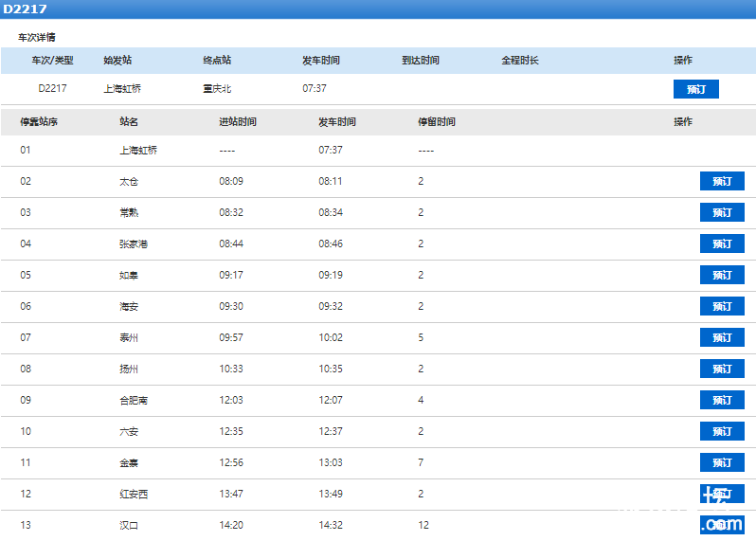Select station name 合肥南
The height and width of the screenshot is (541, 756).
[134, 400]
